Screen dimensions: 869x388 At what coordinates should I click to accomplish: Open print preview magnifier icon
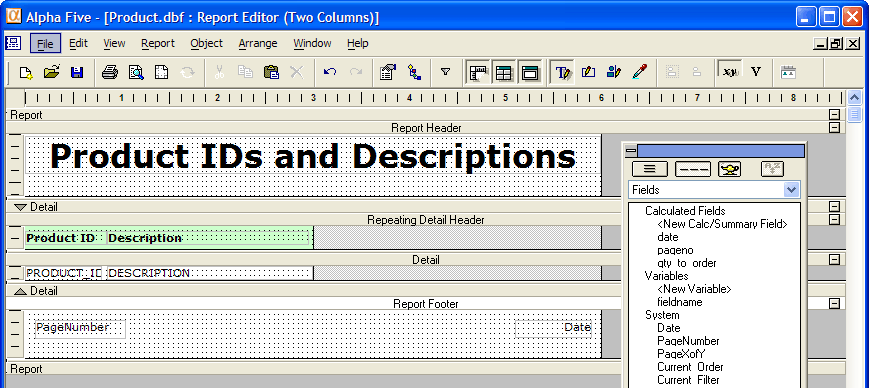(136, 73)
